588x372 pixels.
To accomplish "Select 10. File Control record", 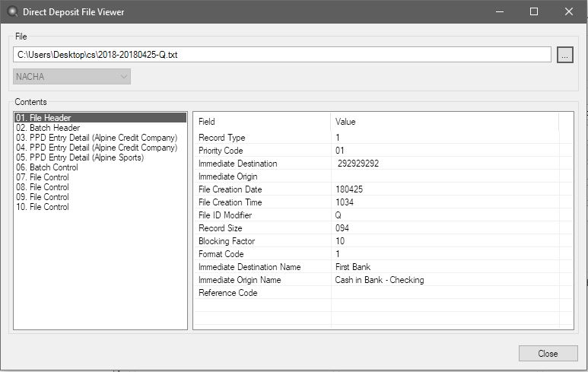I will (43, 207).
